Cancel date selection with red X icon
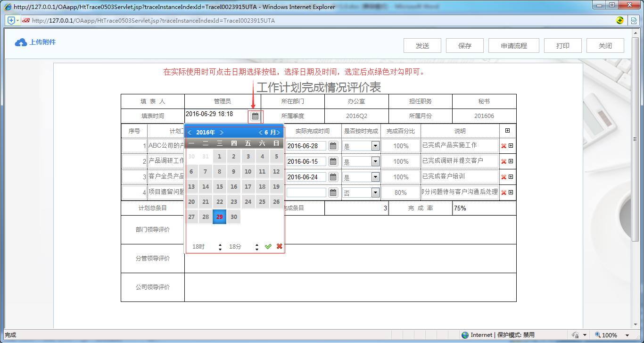The width and height of the screenshot is (644, 343). (x=279, y=246)
